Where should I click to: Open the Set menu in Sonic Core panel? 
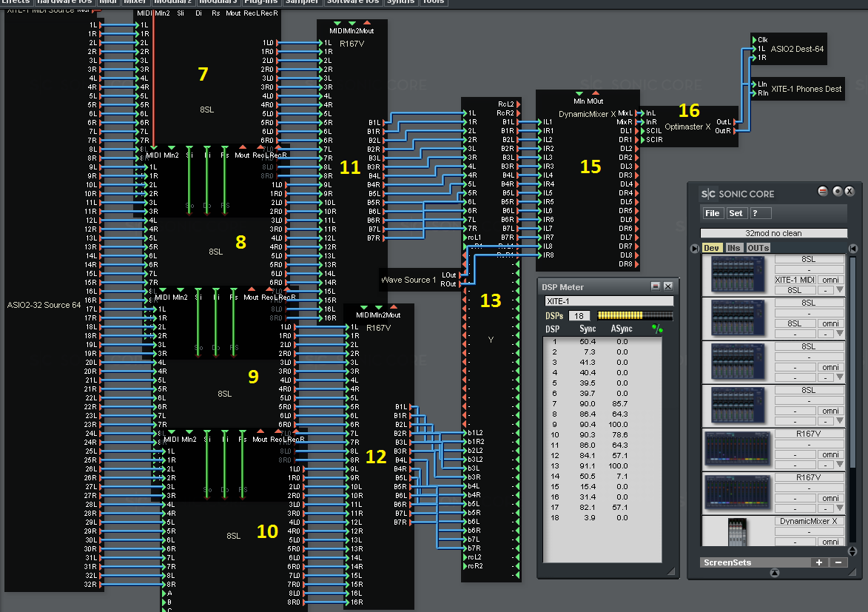tap(736, 213)
